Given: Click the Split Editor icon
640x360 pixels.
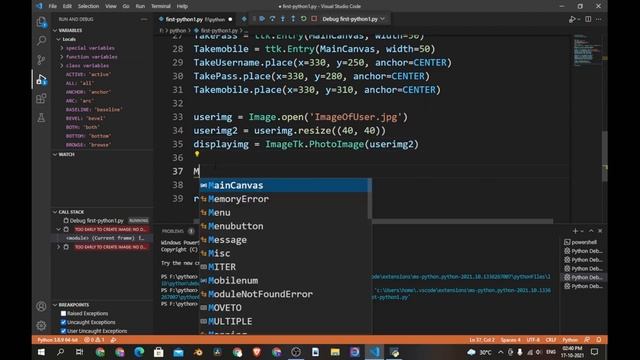Looking at the screenshot, I should (x=588, y=19).
